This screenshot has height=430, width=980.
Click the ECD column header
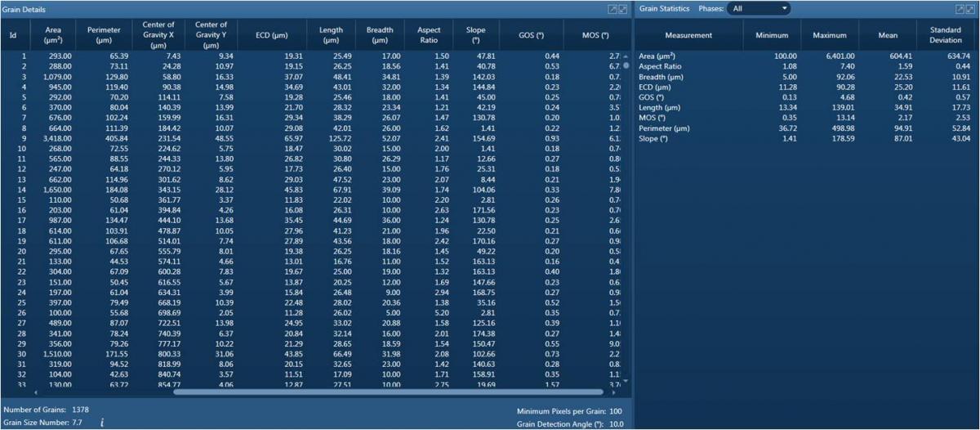point(270,35)
